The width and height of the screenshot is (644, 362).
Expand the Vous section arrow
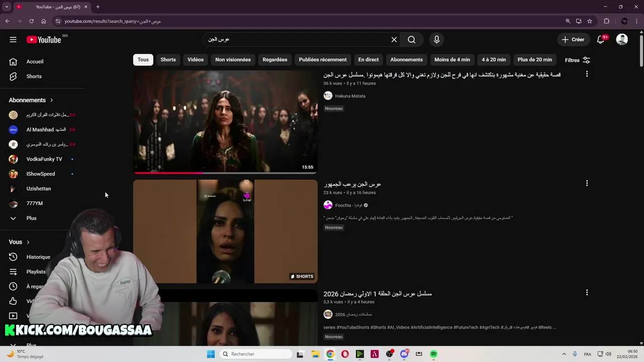click(x=28, y=242)
